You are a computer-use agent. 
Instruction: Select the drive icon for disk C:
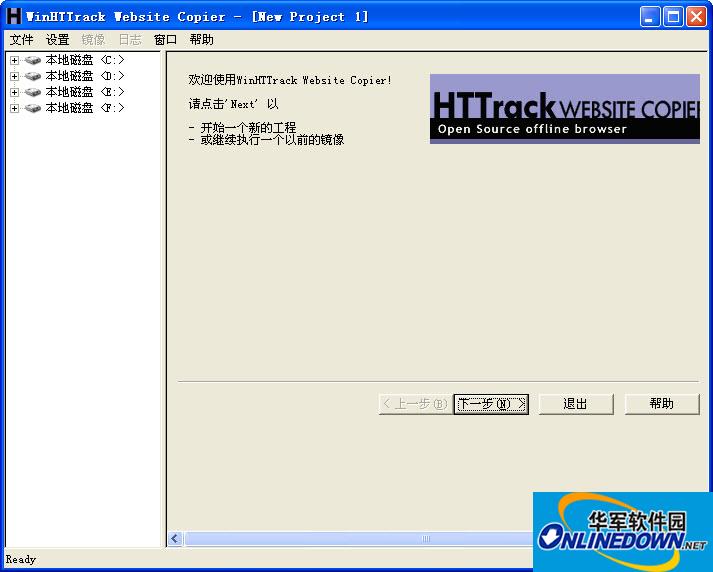(x=33, y=60)
